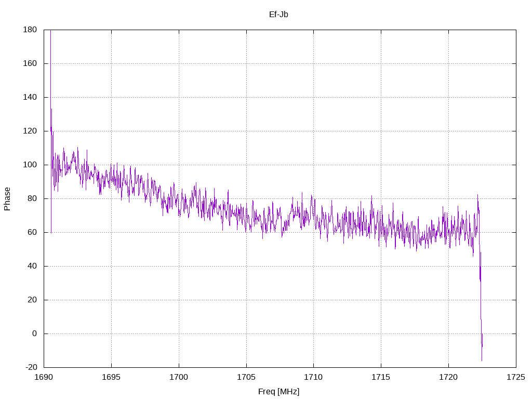Click the y-axis tick label '180'
The height and width of the screenshot is (399, 532).
pos(30,30)
